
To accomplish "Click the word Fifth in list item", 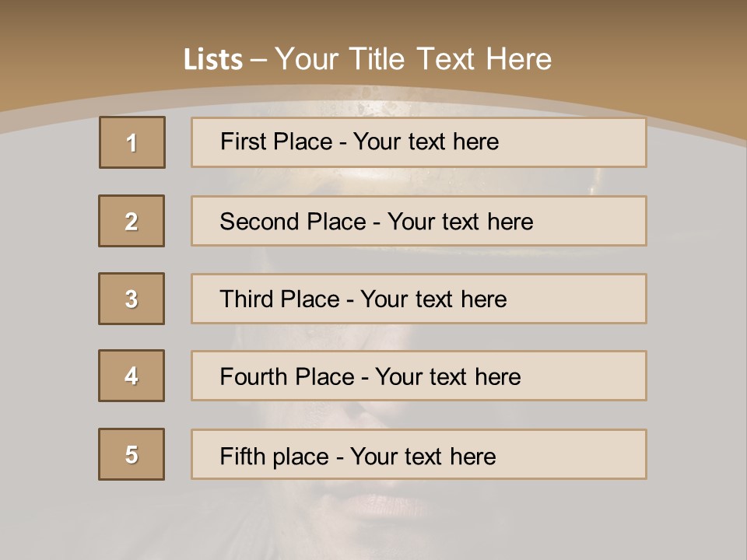I will click(242, 456).
